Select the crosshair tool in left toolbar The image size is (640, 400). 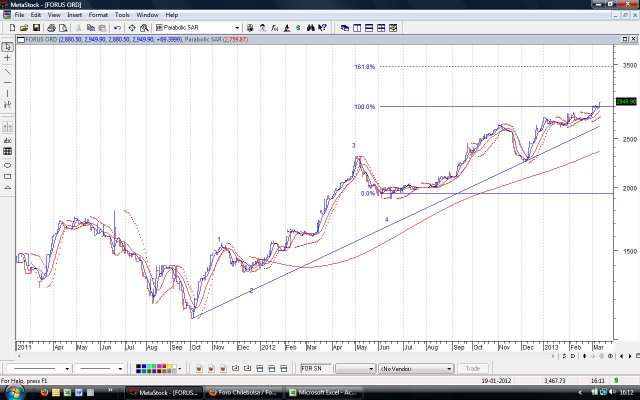pyautogui.click(x=8, y=59)
